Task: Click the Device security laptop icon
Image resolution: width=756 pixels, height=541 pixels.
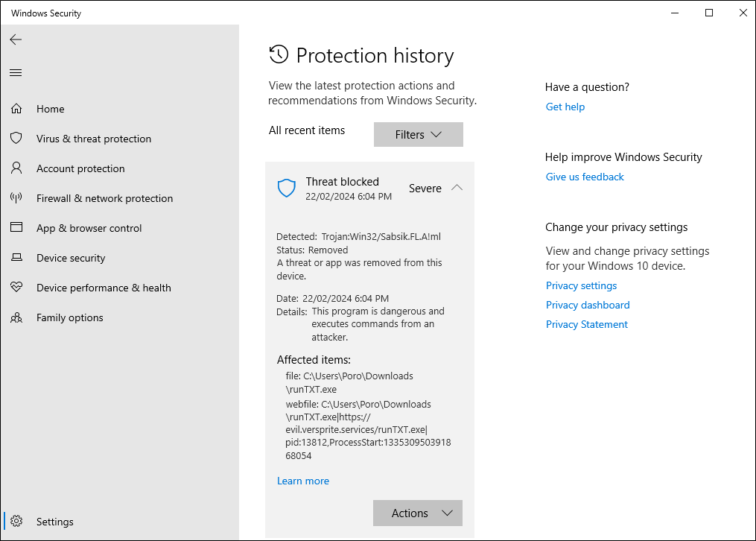Action: [16, 258]
